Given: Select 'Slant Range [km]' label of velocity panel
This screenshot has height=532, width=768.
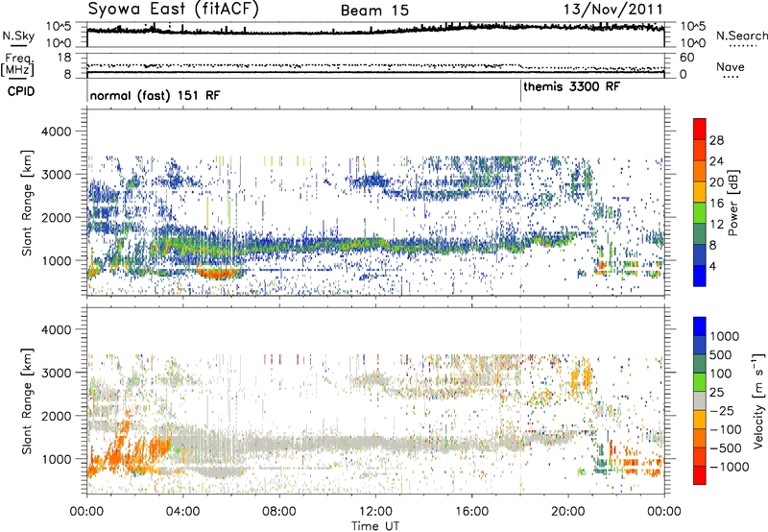Looking at the screenshot, I should [x=27, y=401].
